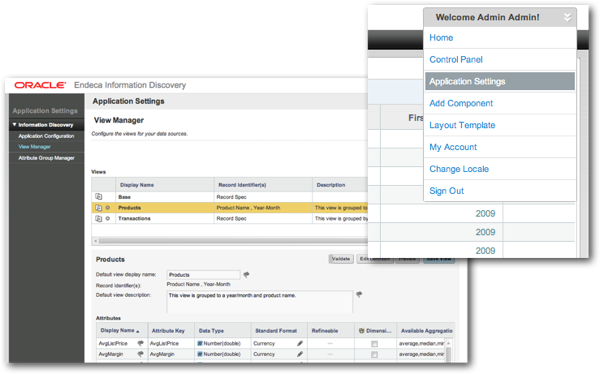This screenshot has width=600, height=374.
Task: Click the localize icon beside the view description box
Action: pyautogui.click(x=359, y=294)
